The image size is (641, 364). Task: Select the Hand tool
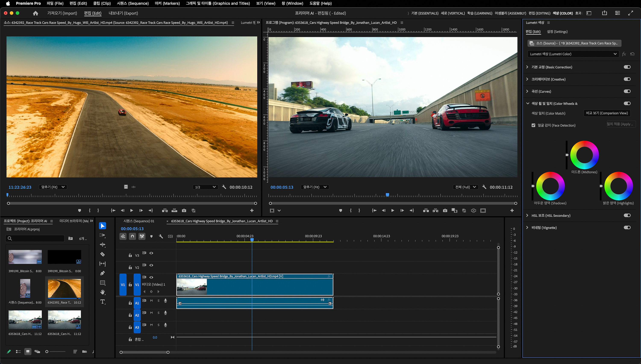(103, 292)
